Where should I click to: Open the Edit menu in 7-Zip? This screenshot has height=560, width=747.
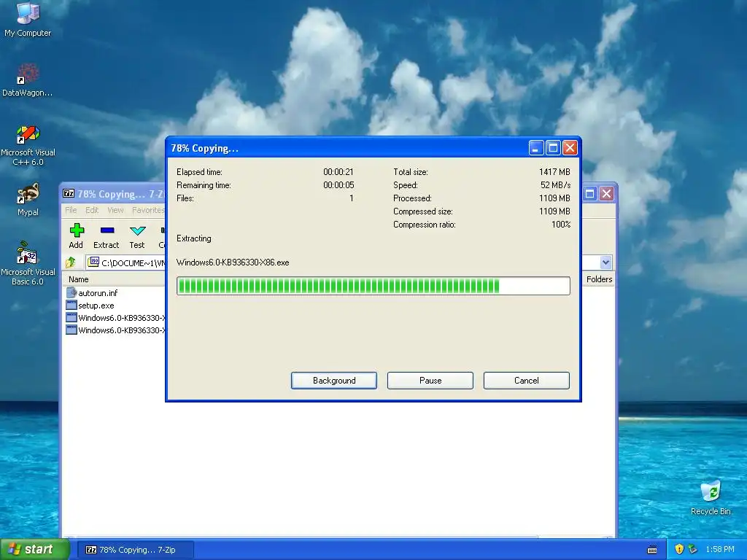click(92, 210)
